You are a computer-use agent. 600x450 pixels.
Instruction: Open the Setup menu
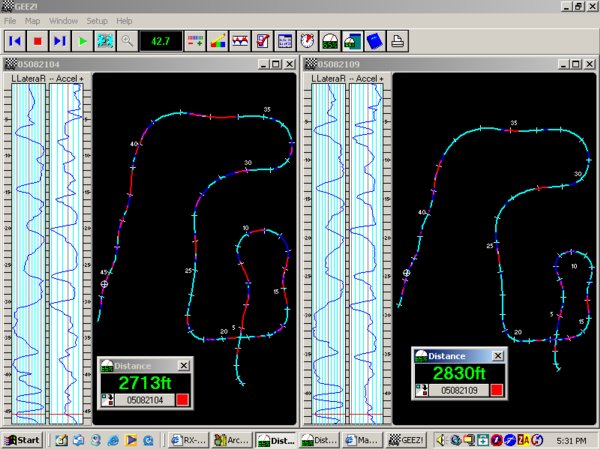(97, 21)
